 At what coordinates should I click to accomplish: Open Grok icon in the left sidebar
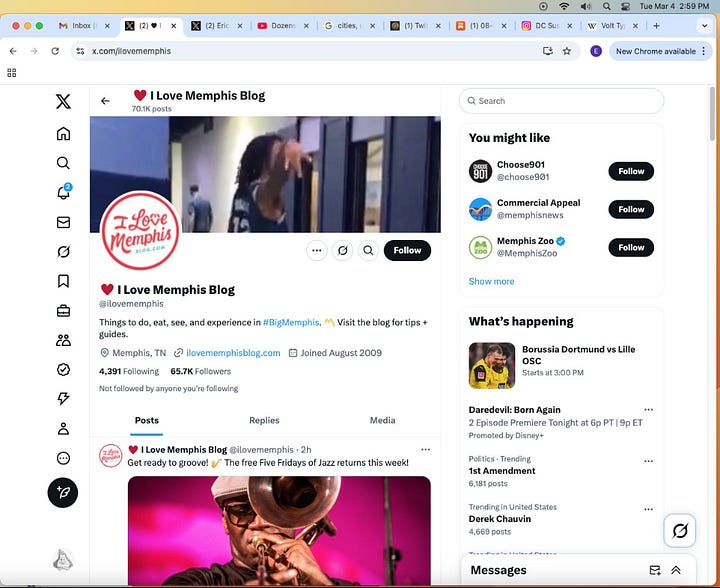pos(63,252)
